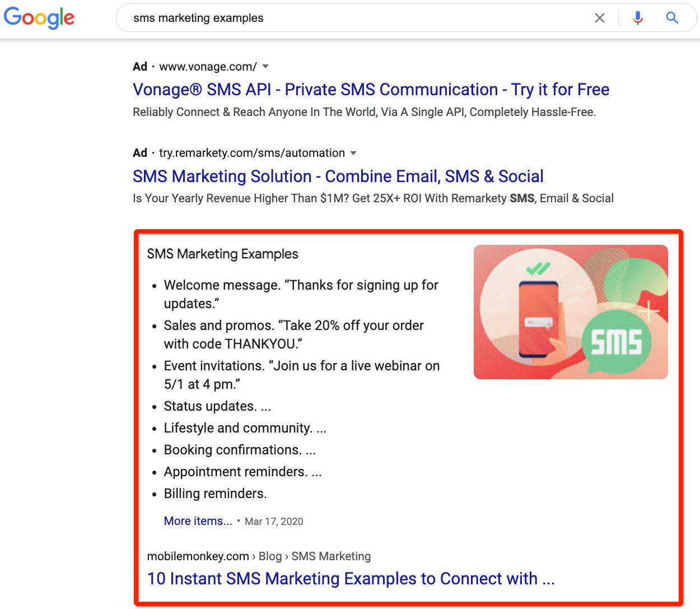Click 'Booking confirmations' list item

tap(240, 450)
